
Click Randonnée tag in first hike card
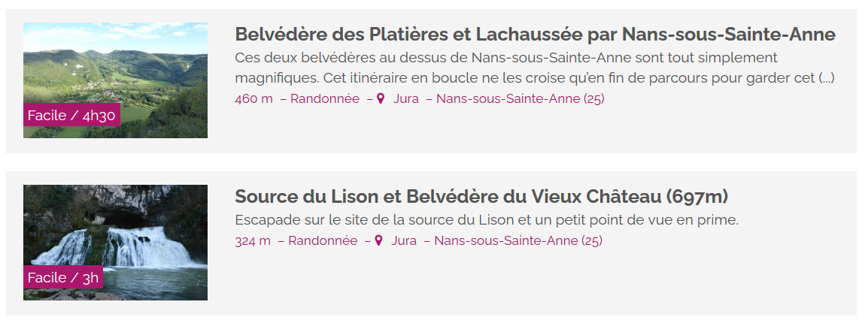point(324,99)
